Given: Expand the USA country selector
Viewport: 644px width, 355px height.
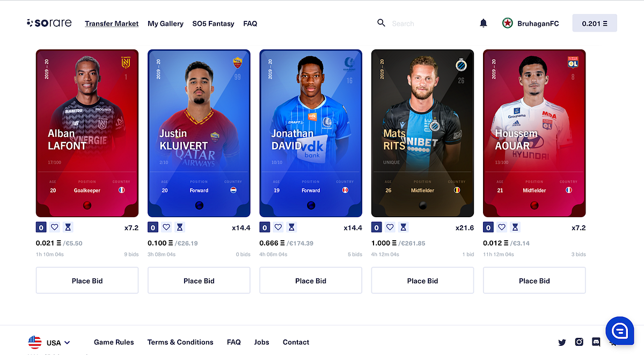Looking at the screenshot, I should click(x=49, y=342).
